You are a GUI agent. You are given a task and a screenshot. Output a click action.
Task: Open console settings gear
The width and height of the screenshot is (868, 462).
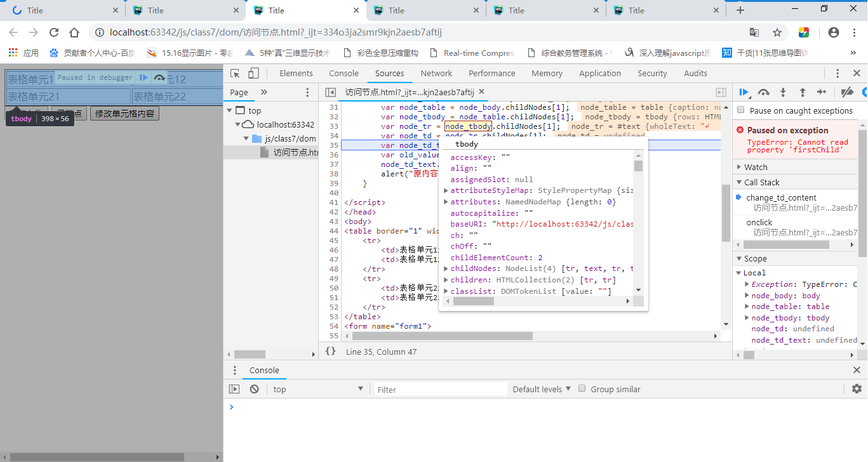click(x=857, y=389)
